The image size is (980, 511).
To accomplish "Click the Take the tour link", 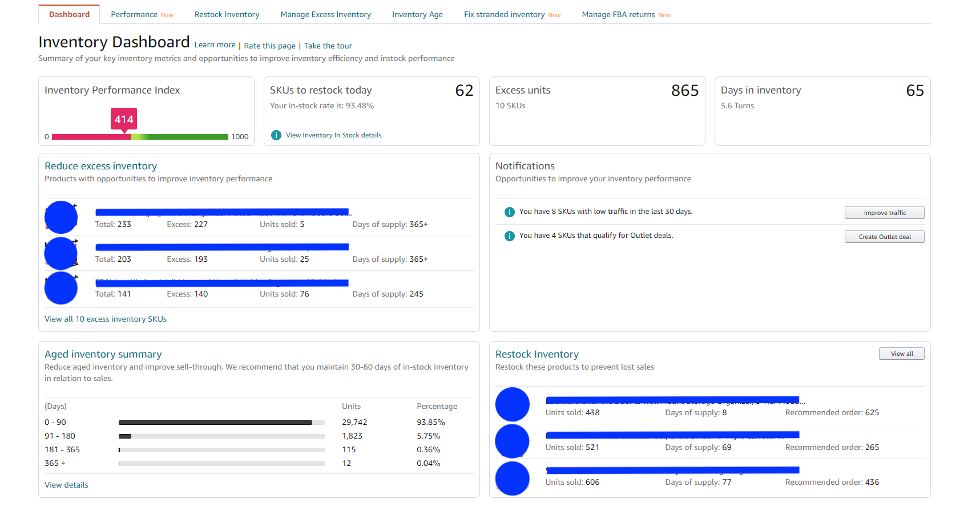I will (x=328, y=46).
